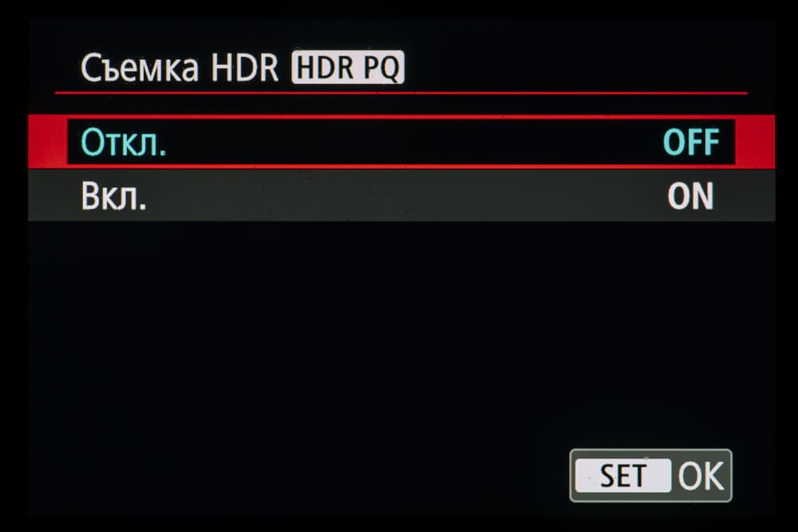This screenshot has width=798, height=532.
Task: Tap the word HDR in the header
Action: point(245,68)
